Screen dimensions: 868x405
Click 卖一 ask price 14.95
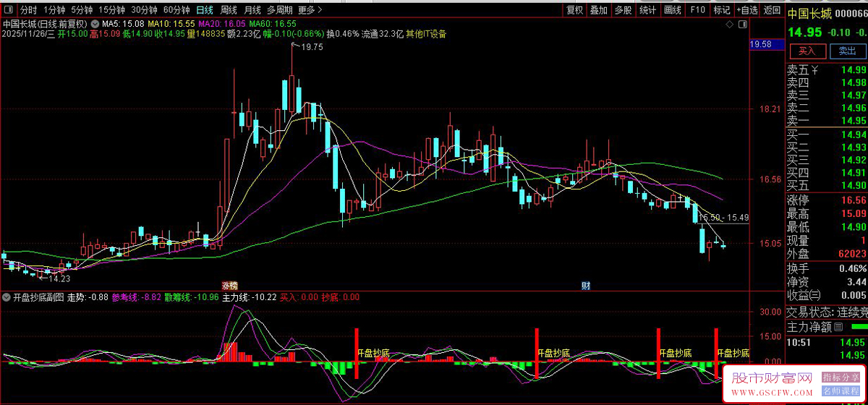[x=853, y=121]
